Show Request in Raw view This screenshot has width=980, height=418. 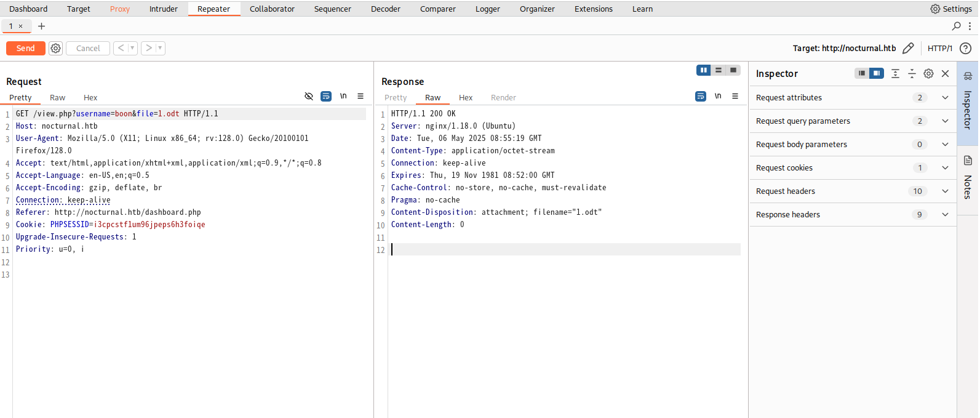coord(58,97)
